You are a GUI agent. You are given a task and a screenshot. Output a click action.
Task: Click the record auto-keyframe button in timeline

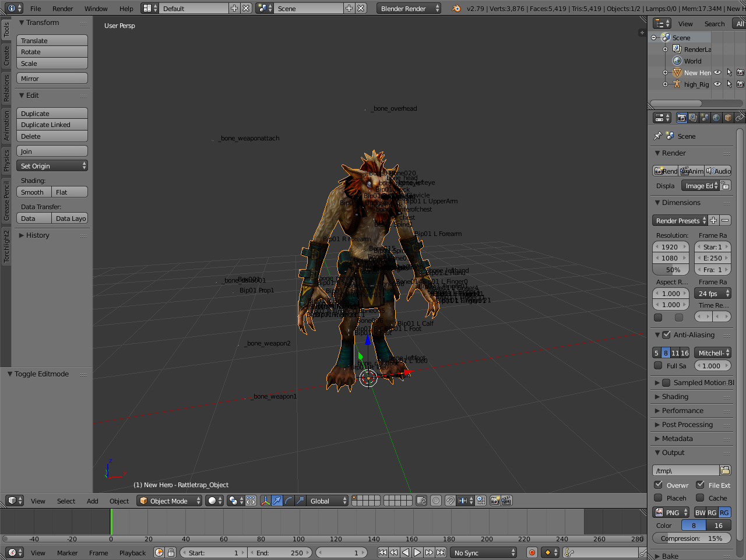pos(532,552)
